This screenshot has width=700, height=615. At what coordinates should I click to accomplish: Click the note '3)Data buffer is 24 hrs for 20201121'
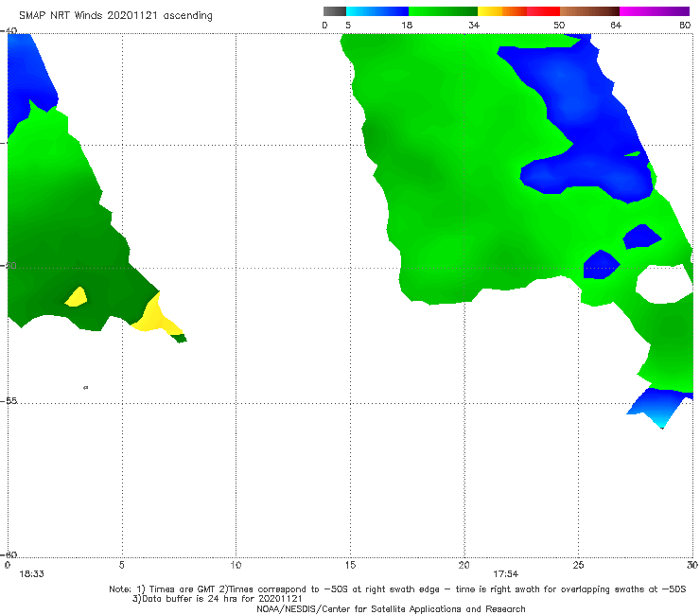[x=217, y=599]
